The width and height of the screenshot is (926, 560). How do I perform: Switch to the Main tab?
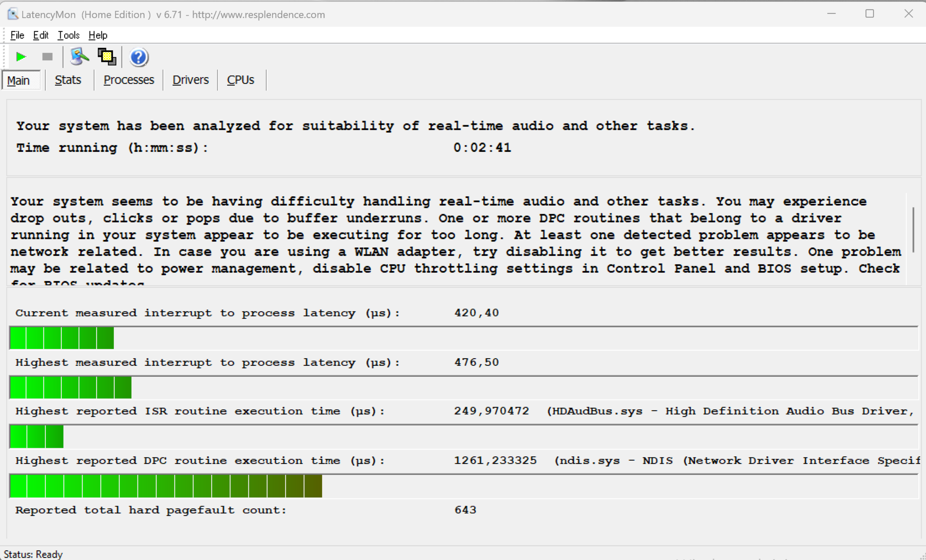coord(19,80)
